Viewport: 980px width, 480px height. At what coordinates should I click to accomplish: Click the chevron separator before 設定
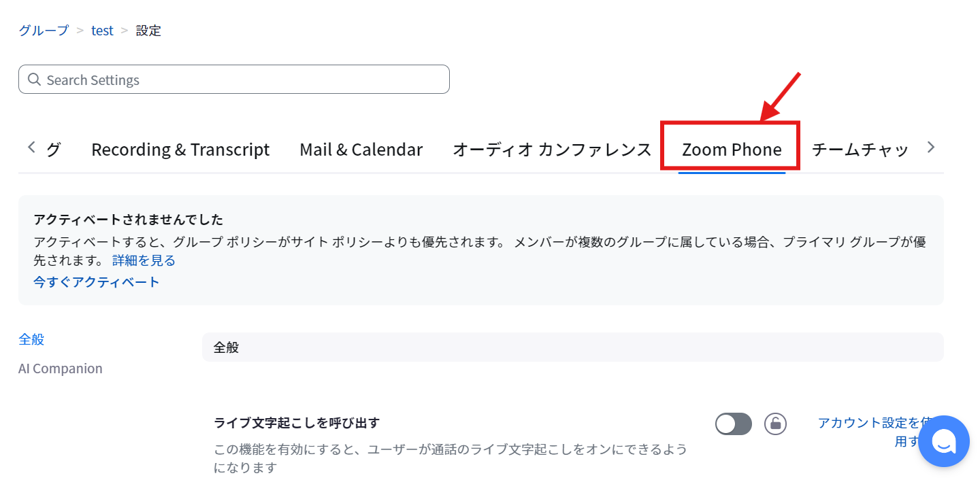coord(123,30)
